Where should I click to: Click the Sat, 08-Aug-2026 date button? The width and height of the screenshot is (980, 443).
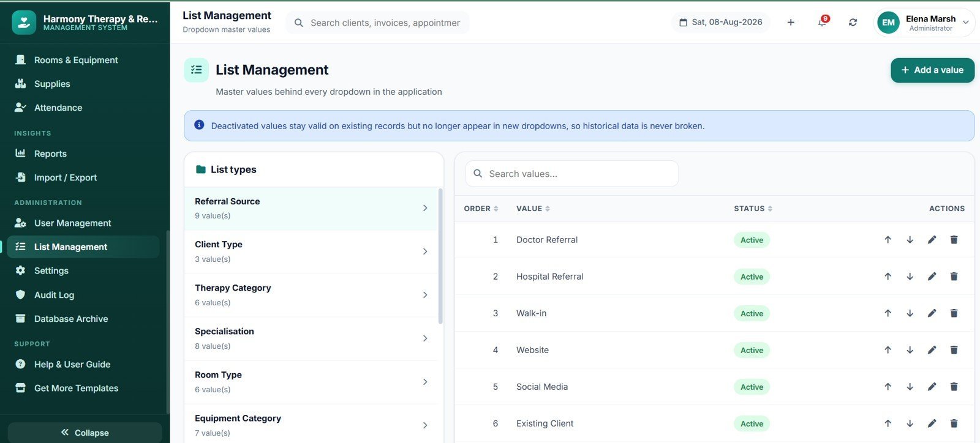721,22
